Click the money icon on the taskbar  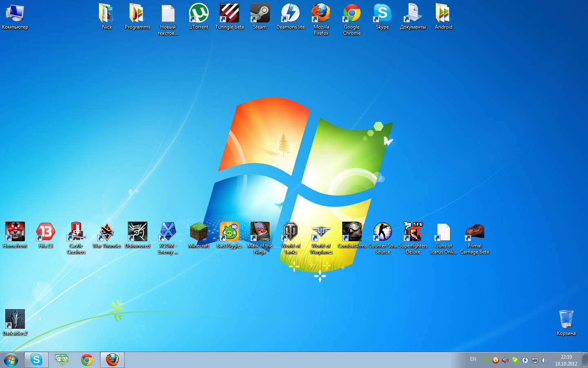(62, 360)
